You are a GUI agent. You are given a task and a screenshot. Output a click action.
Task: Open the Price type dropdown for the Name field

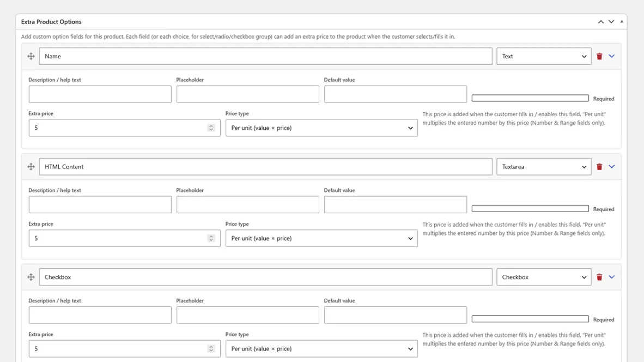click(321, 128)
